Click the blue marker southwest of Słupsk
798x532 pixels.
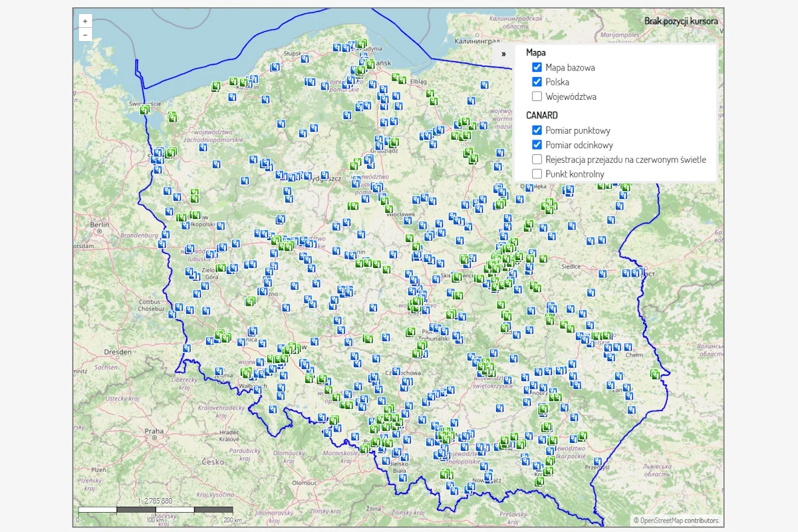point(277,68)
